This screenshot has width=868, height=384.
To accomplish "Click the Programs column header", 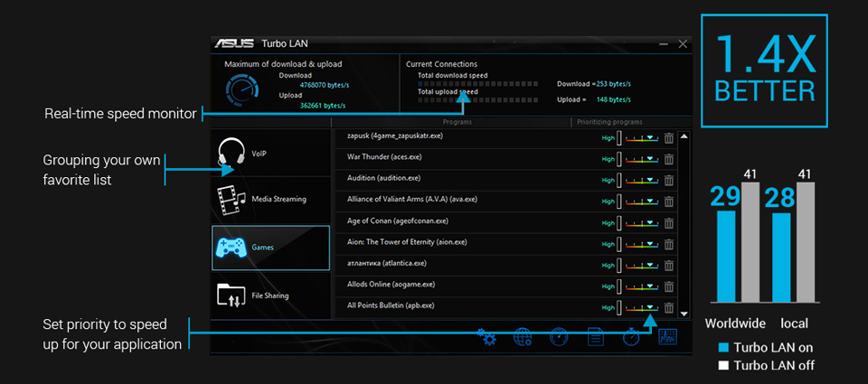I will pos(458,122).
